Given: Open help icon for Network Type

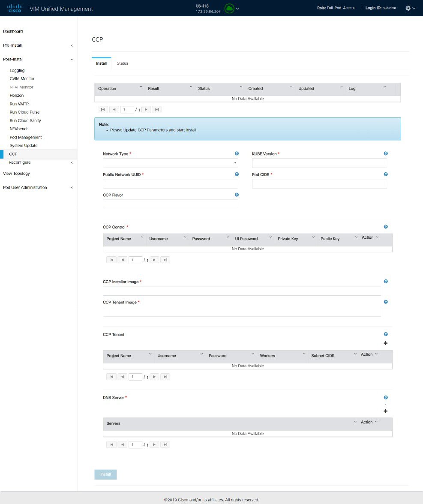Looking at the screenshot, I should 237,153.
